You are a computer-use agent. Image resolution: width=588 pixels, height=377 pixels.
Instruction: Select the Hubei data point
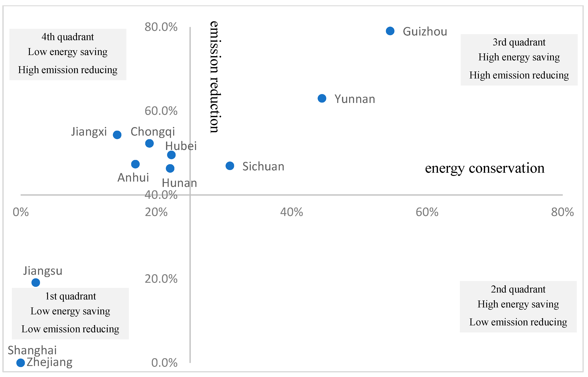point(171,155)
